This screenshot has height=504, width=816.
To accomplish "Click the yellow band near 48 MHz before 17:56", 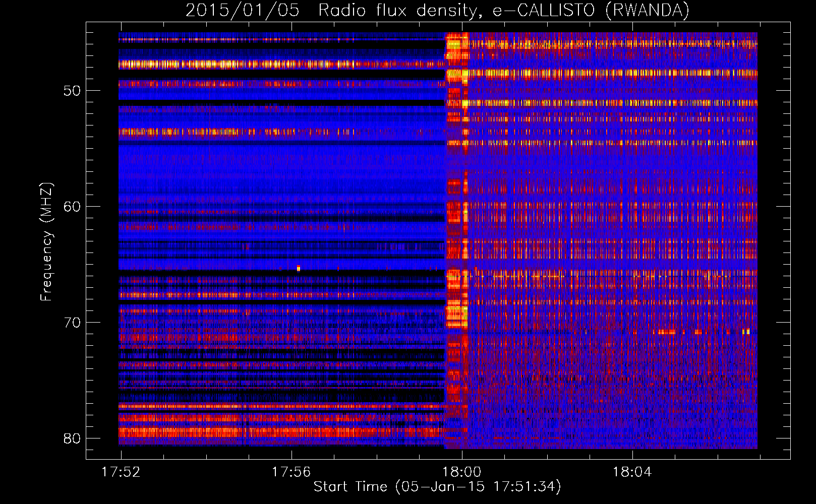I will tap(202, 65).
